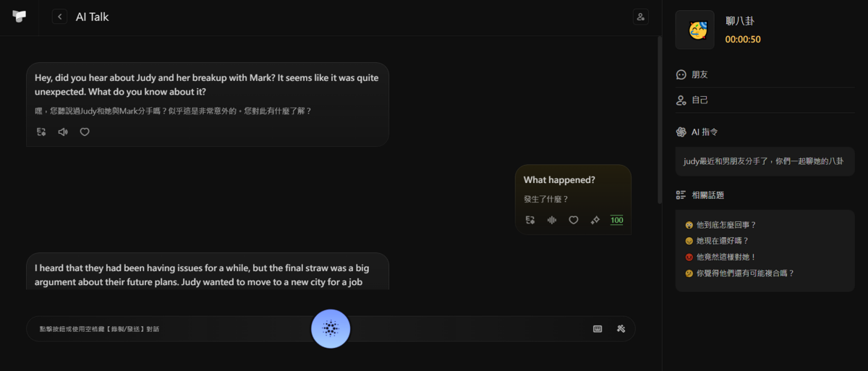Play voice waveform on "What happened?" message
This screenshot has height=371, width=868.
click(x=552, y=220)
